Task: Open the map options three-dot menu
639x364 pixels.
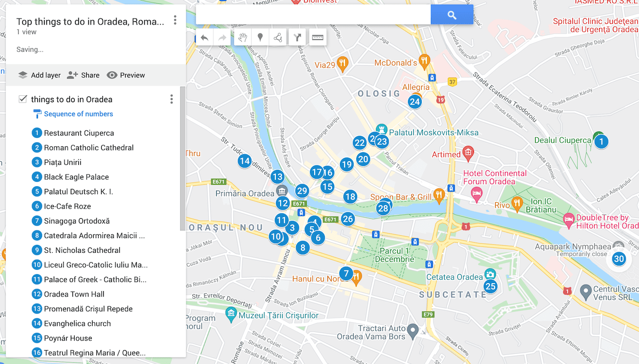Action: tap(175, 20)
